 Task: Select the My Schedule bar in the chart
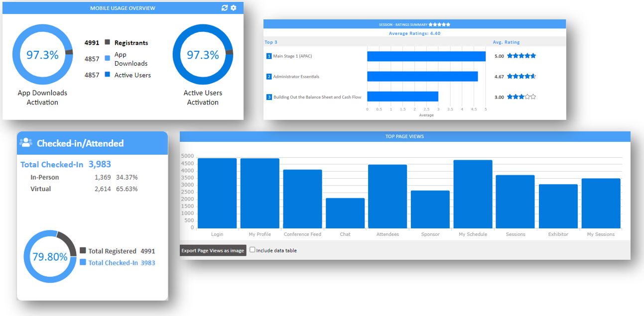473,194
